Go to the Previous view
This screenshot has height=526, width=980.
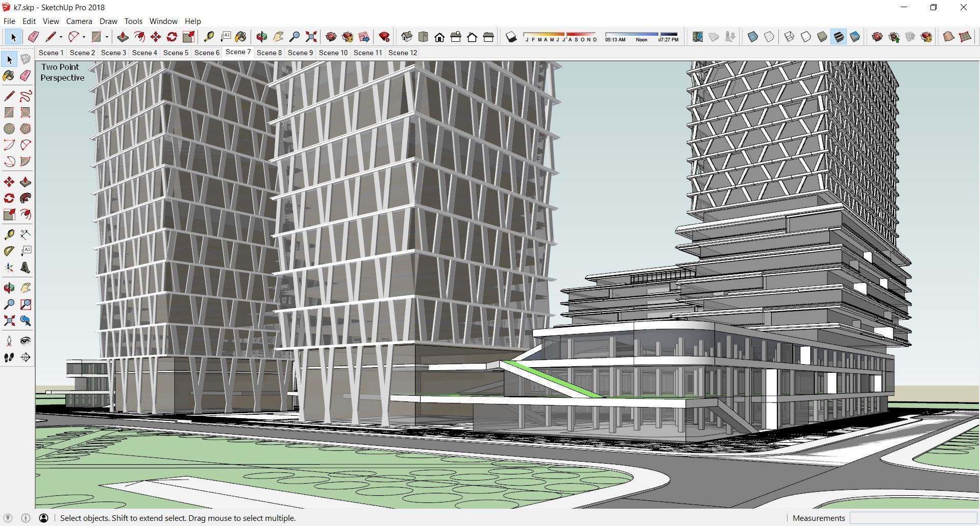coord(26,321)
